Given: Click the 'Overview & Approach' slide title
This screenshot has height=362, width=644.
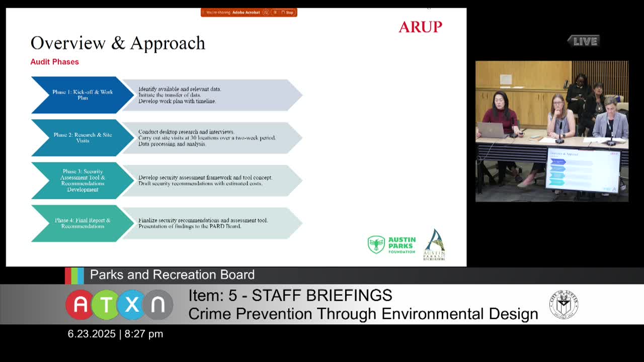Looking at the screenshot, I should coord(118,43).
